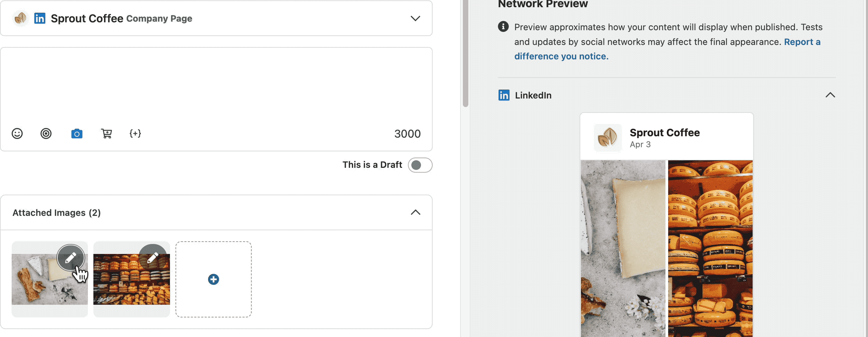Click the info icon beside preview notice
This screenshot has height=337, width=868.
point(503,26)
